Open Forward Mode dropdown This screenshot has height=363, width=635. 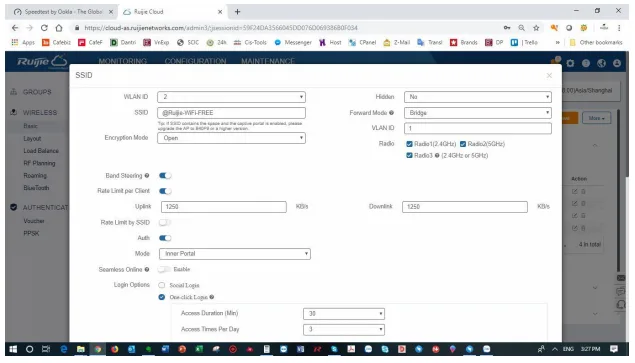[478, 113]
